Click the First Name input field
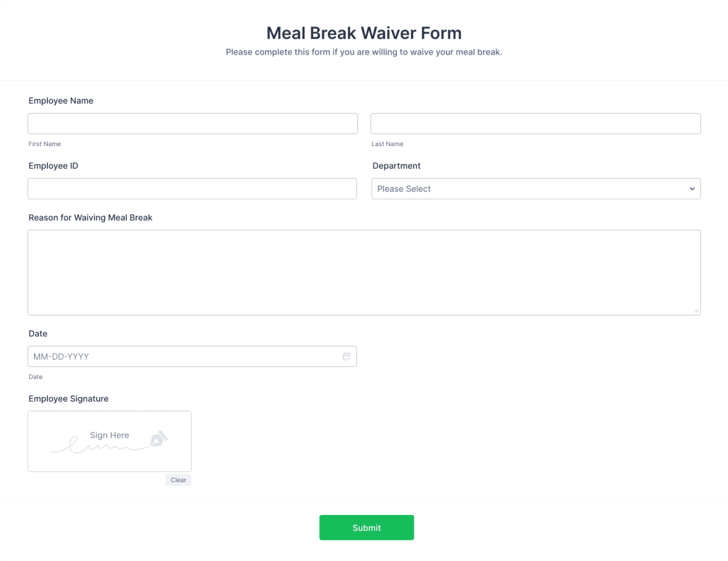Screen dimensions: 728x561 click(x=192, y=123)
